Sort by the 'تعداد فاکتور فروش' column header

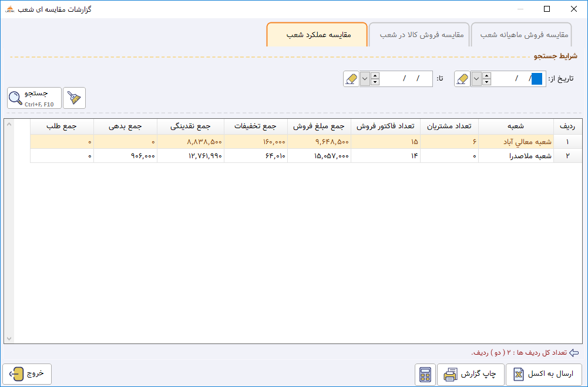click(385, 126)
